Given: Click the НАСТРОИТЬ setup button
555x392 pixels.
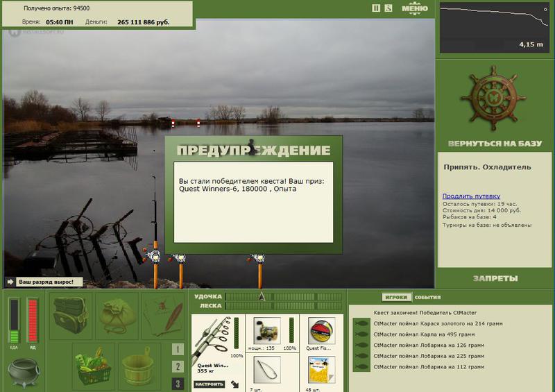Looking at the screenshot, I should [210, 384].
